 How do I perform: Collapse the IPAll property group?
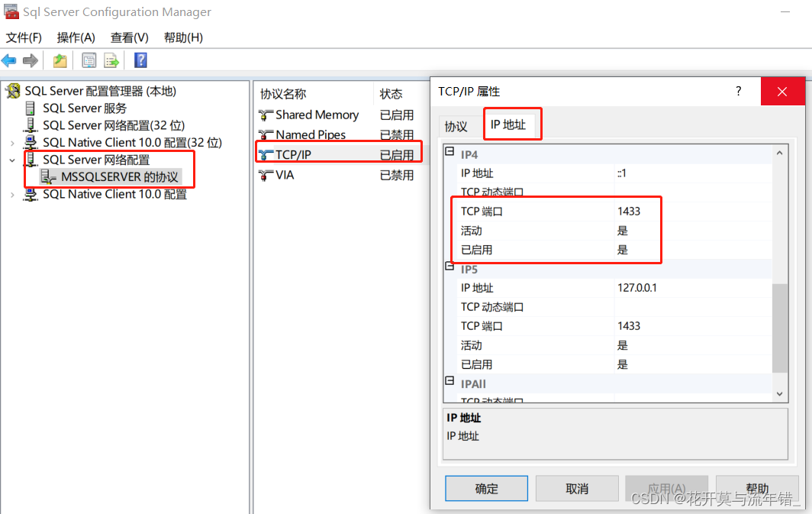coord(450,381)
